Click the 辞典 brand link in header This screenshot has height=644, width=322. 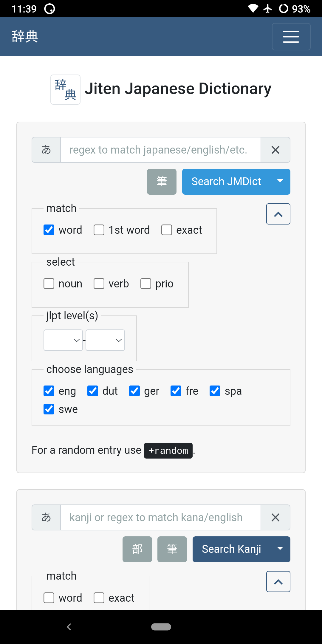(x=25, y=37)
